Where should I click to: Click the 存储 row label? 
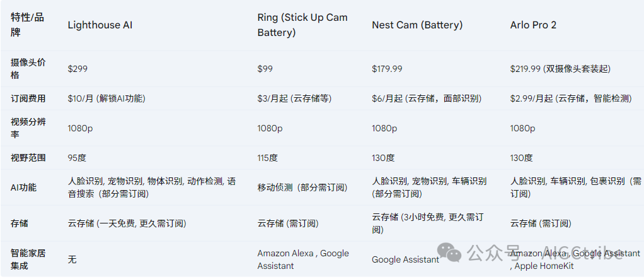[x=20, y=223]
